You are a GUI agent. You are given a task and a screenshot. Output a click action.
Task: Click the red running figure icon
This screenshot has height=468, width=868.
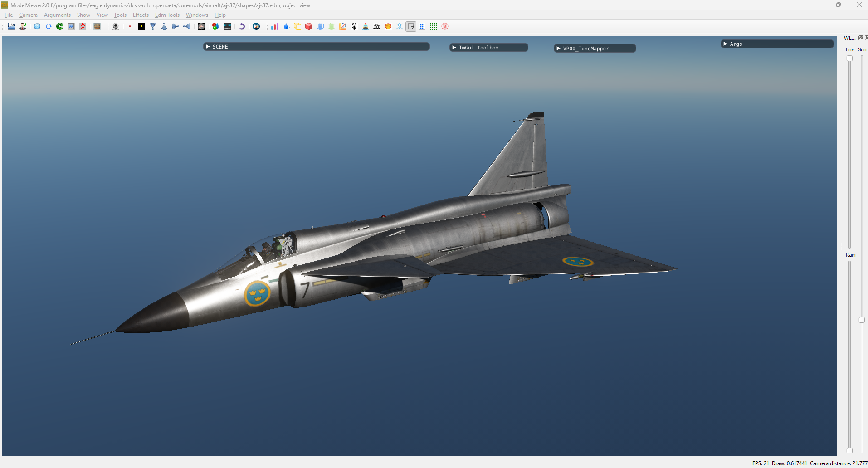(83, 26)
